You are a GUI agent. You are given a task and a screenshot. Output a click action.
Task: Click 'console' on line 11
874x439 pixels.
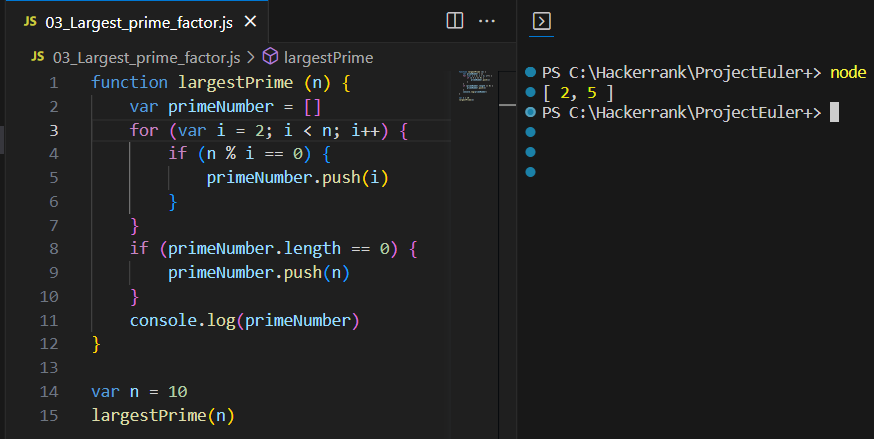(x=163, y=320)
